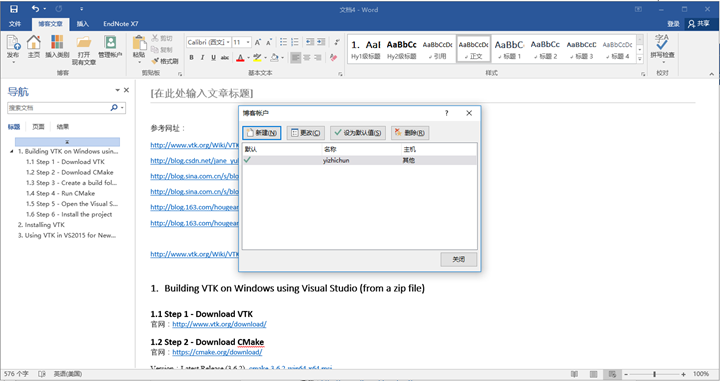
Task: Decrease paragraph indent
Action: [x=310, y=42]
